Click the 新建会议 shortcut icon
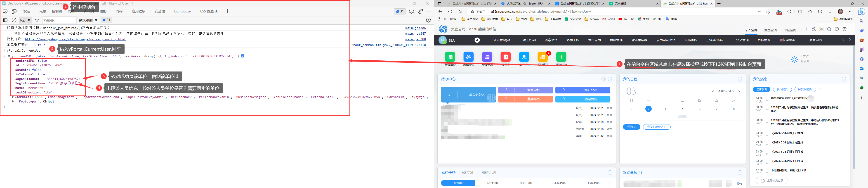The height and width of the screenshot is (188, 868). coord(468,57)
